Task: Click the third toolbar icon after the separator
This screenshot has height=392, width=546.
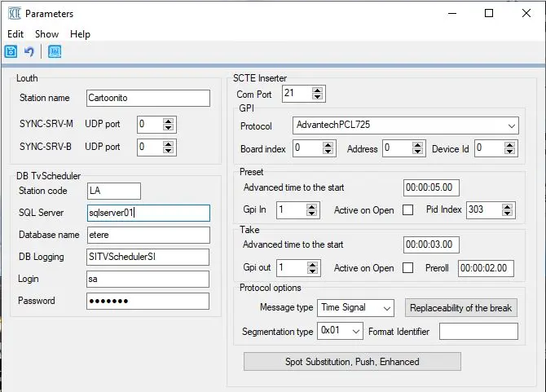Action: (54, 52)
